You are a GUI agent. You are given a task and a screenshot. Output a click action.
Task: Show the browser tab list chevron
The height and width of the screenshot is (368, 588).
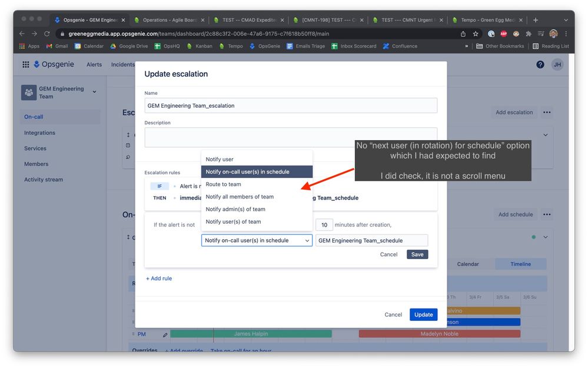[x=566, y=20]
